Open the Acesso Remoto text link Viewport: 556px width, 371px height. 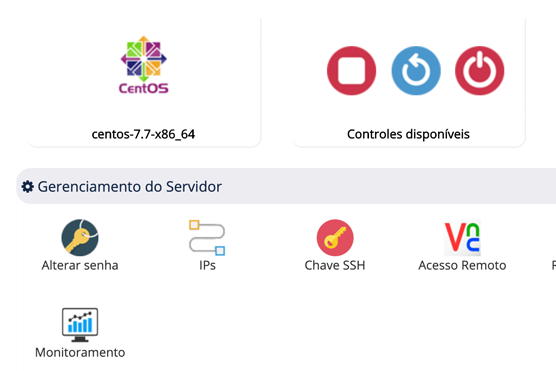coord(462,265)
